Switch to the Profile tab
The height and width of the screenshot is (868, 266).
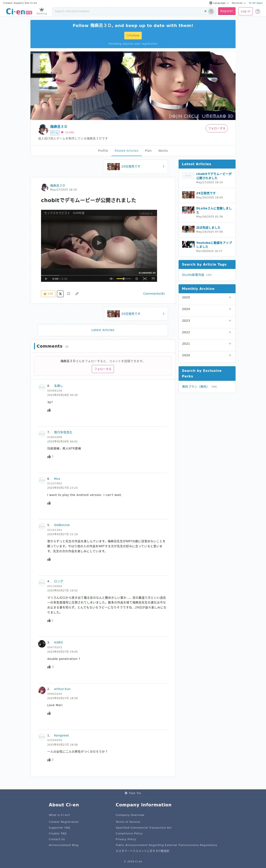tap(103, 151)
